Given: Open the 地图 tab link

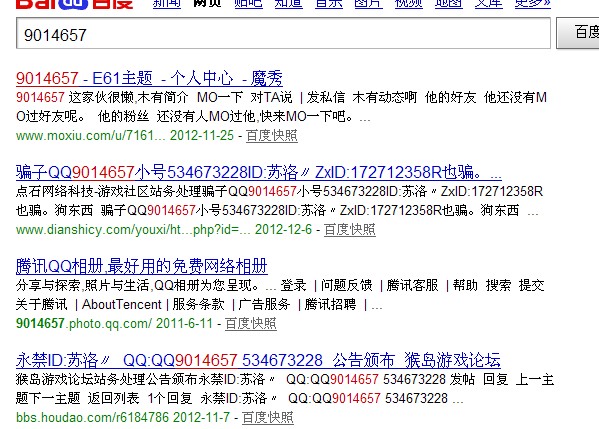Looking at the screenshot, I should click(x=448, y=4).
